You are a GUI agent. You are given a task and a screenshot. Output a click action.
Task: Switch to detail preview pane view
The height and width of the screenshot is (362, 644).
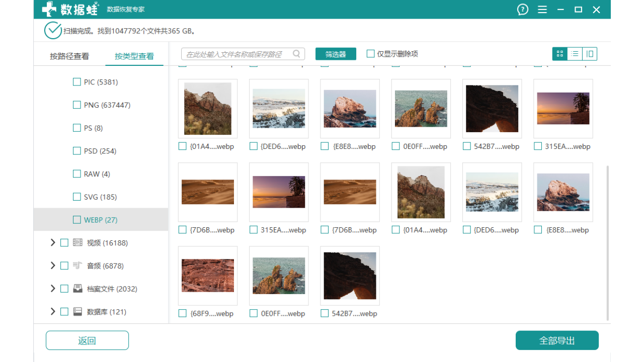[x=590, y=54]
